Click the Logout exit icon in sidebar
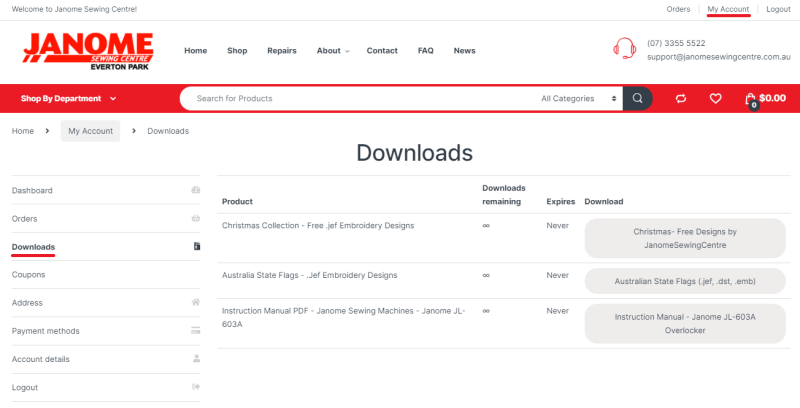 tap(195, 387)
